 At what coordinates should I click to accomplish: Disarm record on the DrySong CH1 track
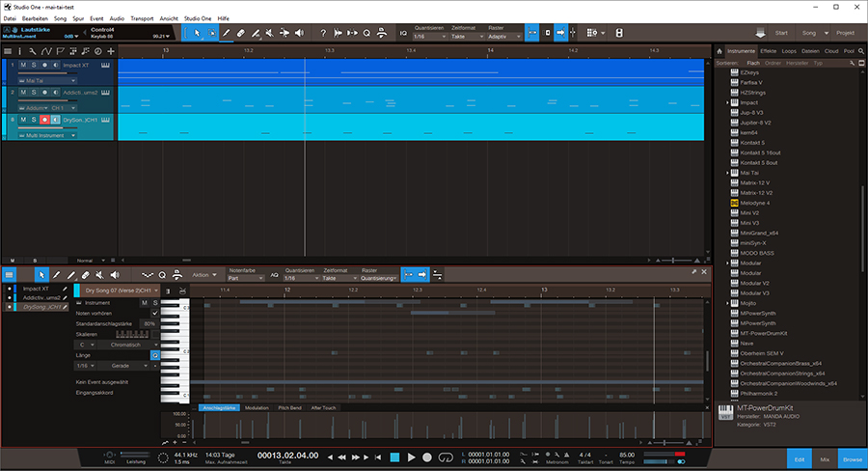[44, 120]
